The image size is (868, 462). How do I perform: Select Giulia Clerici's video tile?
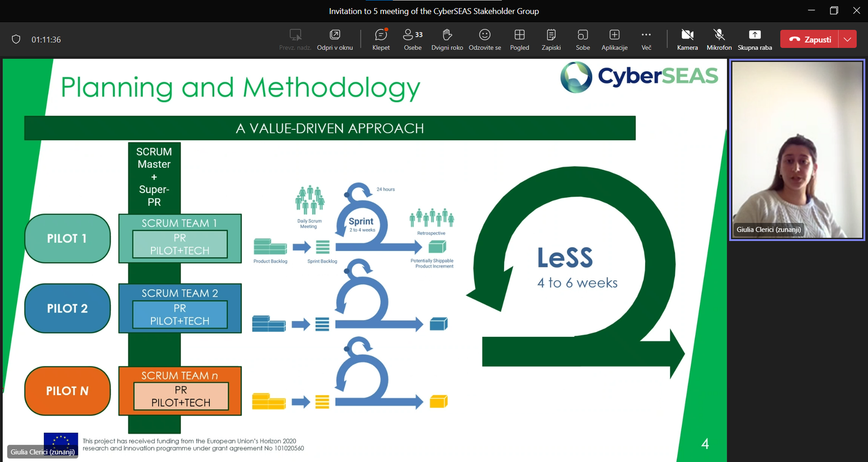(x=797, y=149)
